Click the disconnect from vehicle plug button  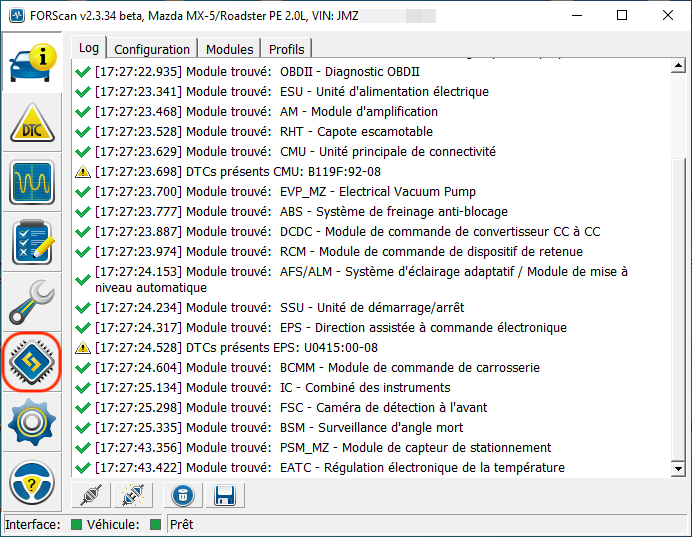pos(133,495)
